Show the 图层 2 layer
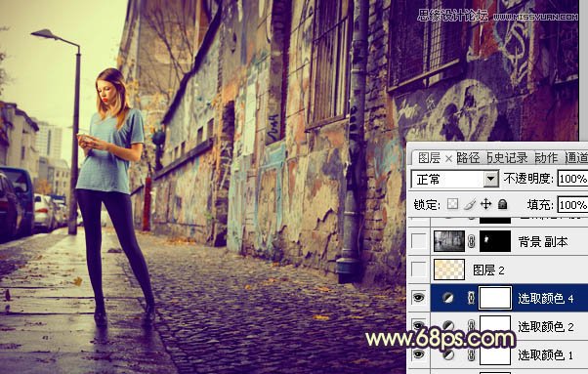The image size is (588, 374). coord(418,270)
